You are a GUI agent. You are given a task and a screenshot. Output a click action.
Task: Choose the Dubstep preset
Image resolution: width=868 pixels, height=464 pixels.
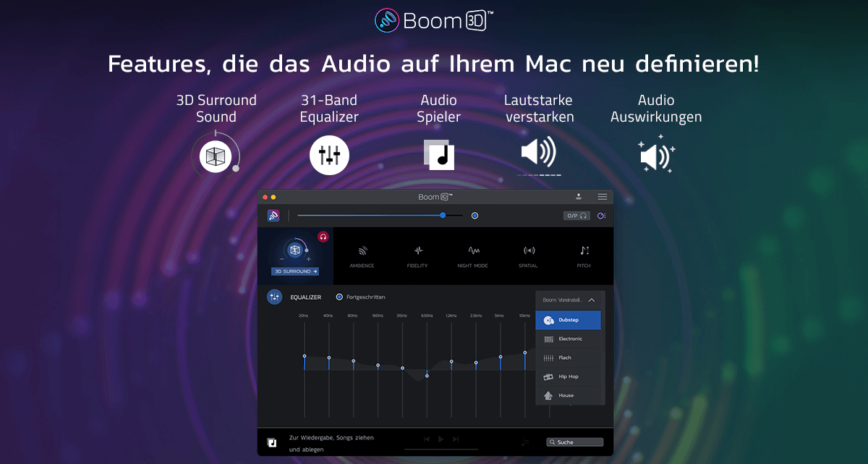click(x=569, y=320)
